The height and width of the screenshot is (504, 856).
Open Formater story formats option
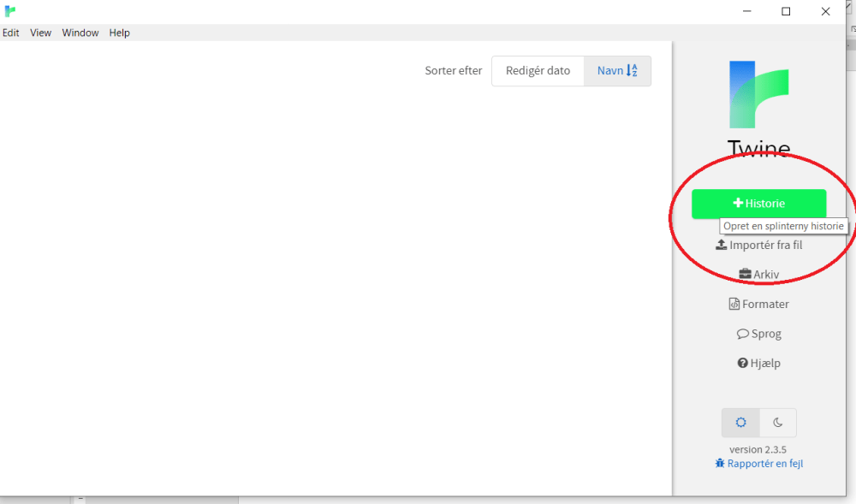coord(758,304)
